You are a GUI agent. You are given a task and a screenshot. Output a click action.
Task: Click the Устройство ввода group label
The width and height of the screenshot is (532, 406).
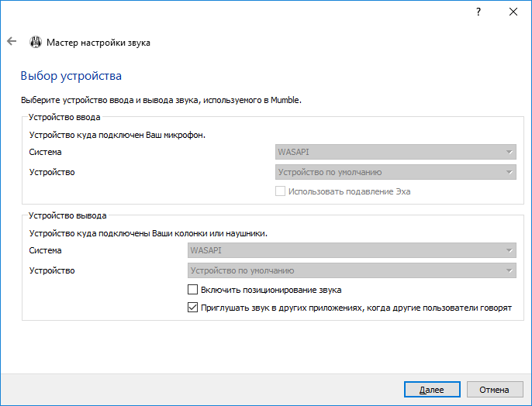click(x=64, y=117)
